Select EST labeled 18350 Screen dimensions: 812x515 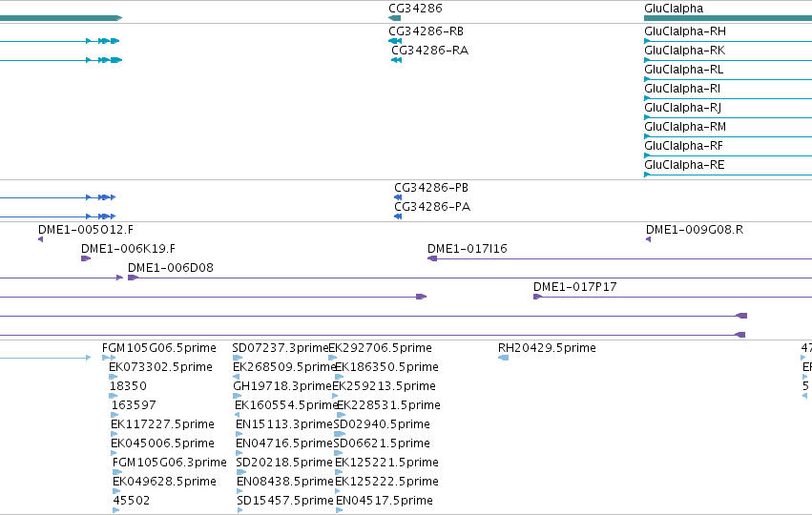pos(128,386)
